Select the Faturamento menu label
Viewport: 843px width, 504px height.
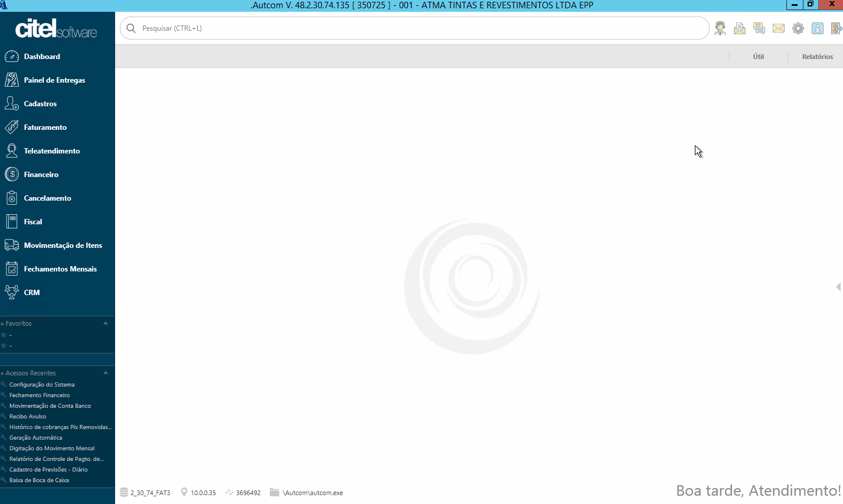pyautogui.click(x=45, y=127)
